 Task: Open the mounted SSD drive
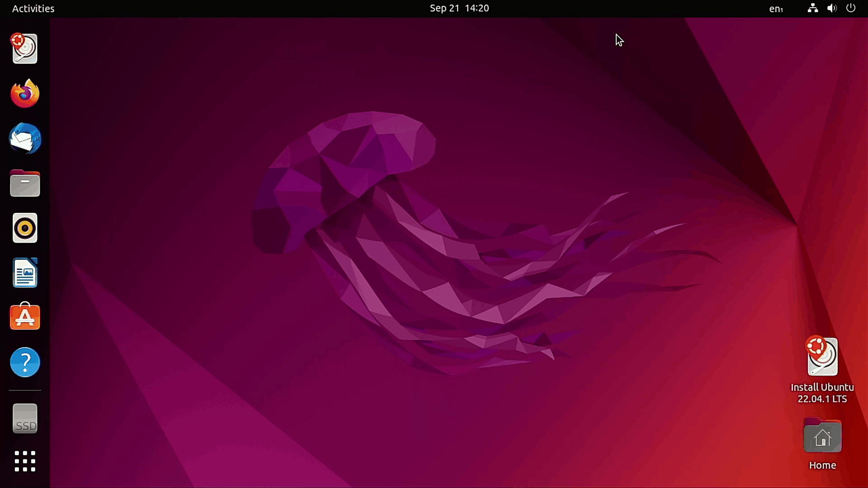pyautogui.click(x=25, y=418)
